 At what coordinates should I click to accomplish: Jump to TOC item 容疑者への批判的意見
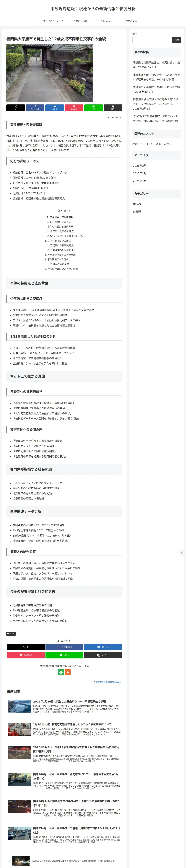(x=62, y=246)
